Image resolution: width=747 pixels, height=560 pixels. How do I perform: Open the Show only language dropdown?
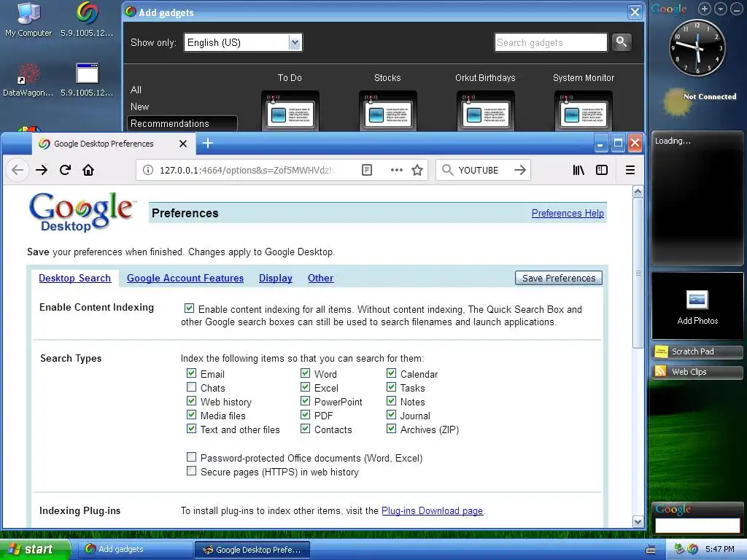[x=243, y=42]
